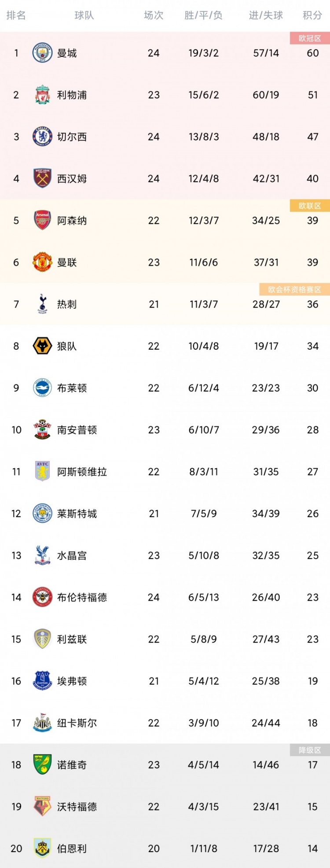Click the 欧会杯资格赛区 zone label
Viewport: 330px width, 868px height.
[x=294, y=289]
